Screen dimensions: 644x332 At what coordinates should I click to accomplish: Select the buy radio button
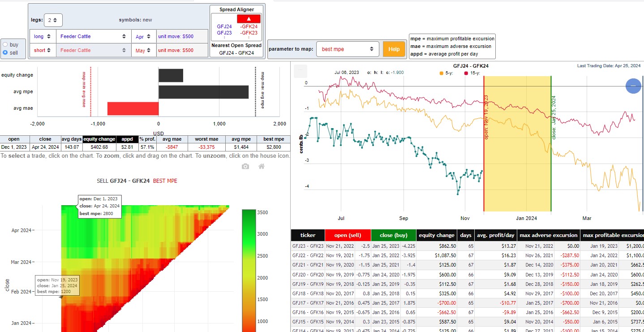(5, 45)
